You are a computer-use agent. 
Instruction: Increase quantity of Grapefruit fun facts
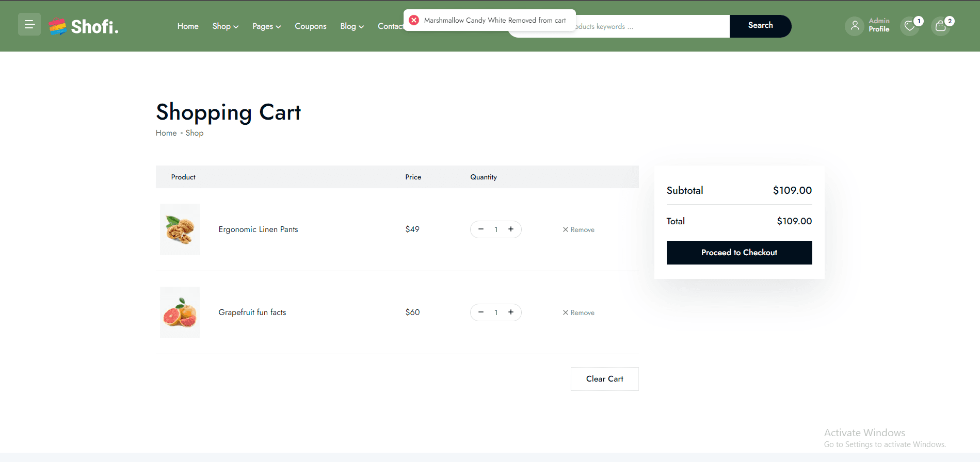click(511, 312)
